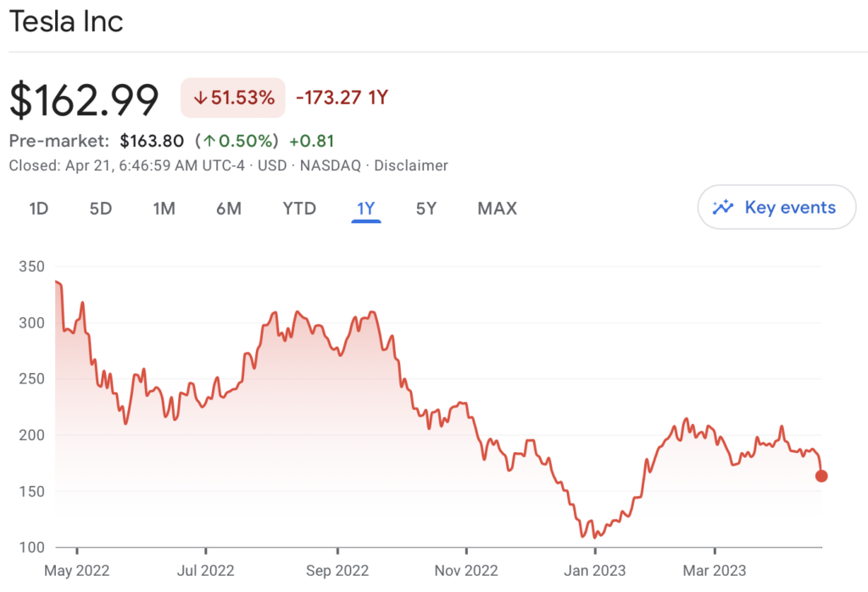The width and height of the screenshot is (868, 592).
Task: Click the Tesla Inc heading
Action: (66, 22)
